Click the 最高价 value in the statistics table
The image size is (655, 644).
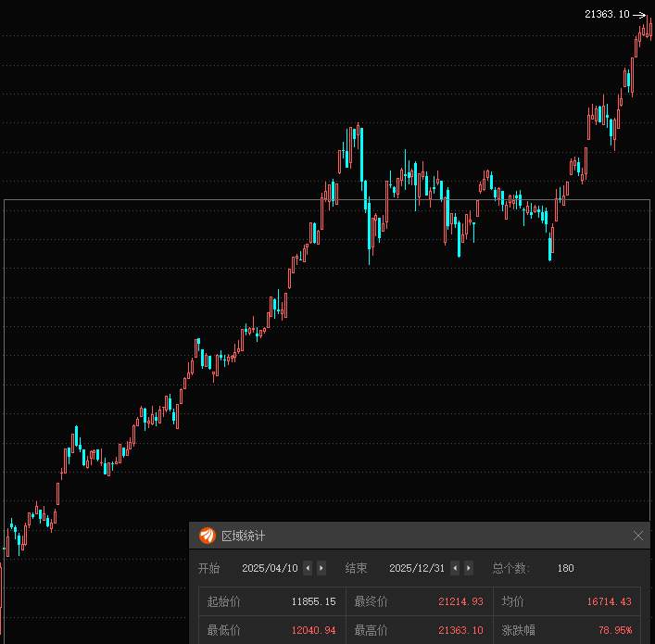[x=460, y=630]
